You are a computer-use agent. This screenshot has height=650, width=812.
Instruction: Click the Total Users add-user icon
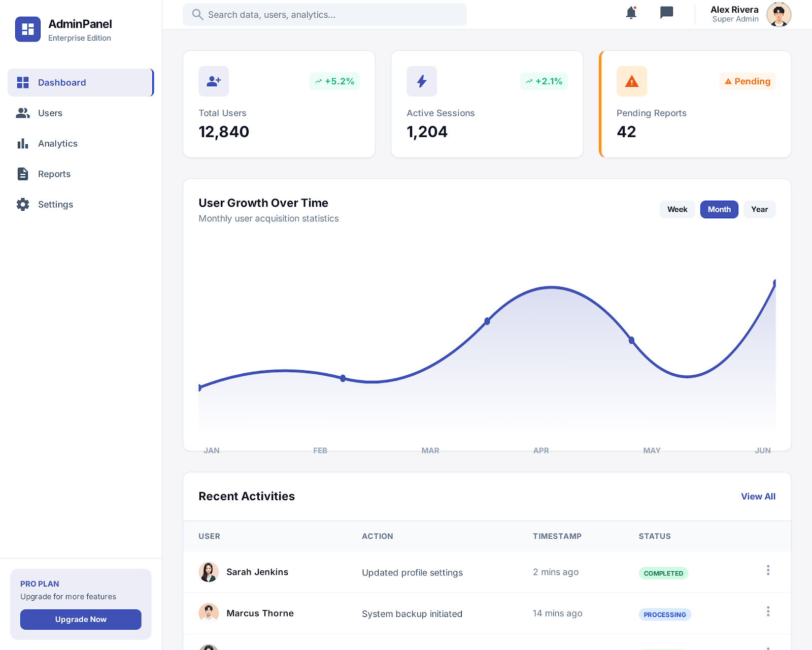tap(213, 81)
